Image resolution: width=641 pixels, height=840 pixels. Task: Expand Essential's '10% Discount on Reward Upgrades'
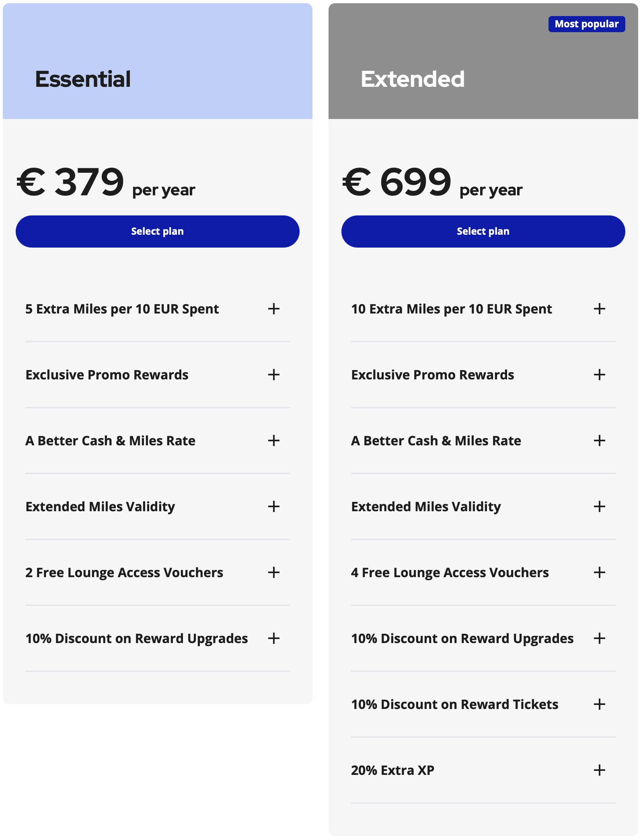tap(274, 639)
